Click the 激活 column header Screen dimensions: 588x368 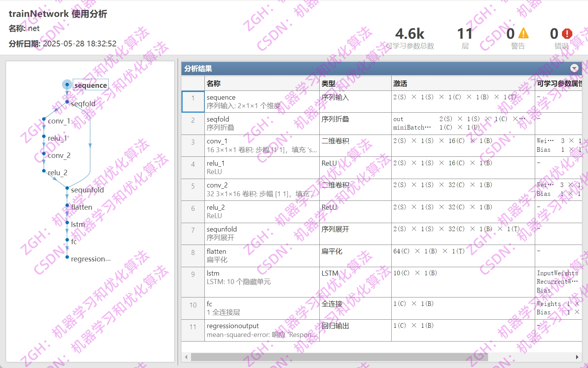463,83
